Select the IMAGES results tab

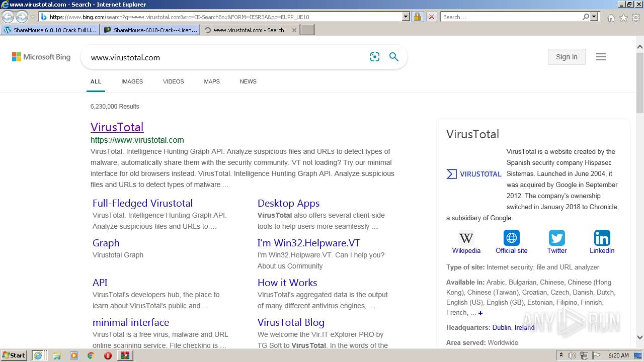132,81
